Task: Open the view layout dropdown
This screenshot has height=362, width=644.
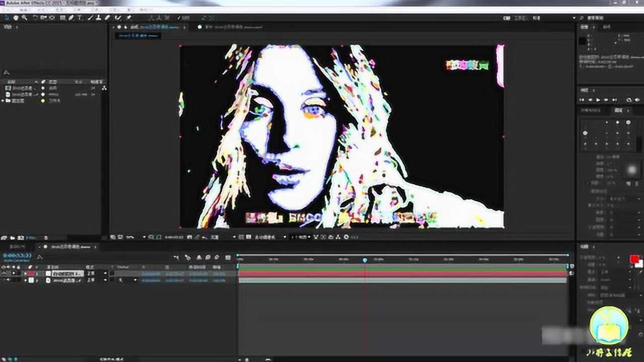Action: point(302,237)
